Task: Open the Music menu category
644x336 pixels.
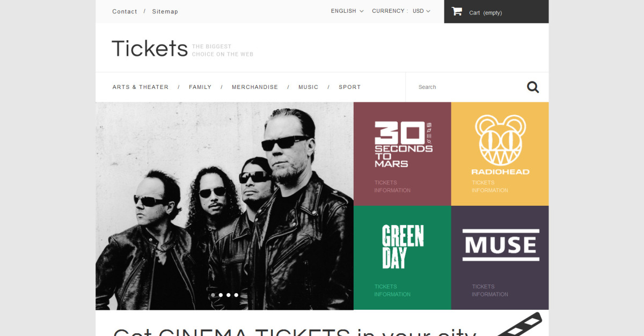Action: tap(309, 87)
